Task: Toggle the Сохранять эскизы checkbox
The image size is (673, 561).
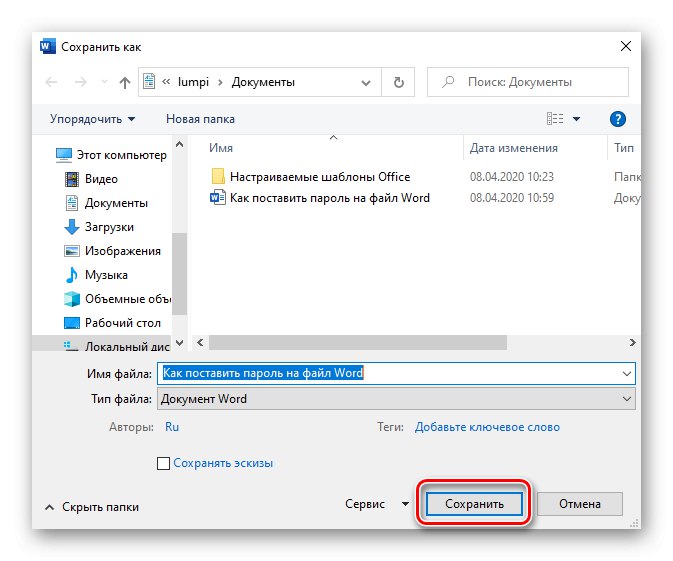Action: (163, 463)
